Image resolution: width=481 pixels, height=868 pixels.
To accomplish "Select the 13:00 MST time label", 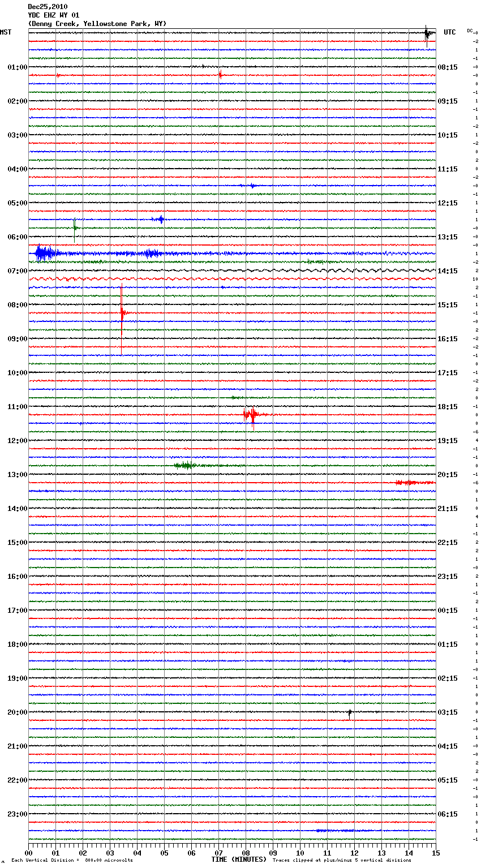I will [x=18, y=475].
